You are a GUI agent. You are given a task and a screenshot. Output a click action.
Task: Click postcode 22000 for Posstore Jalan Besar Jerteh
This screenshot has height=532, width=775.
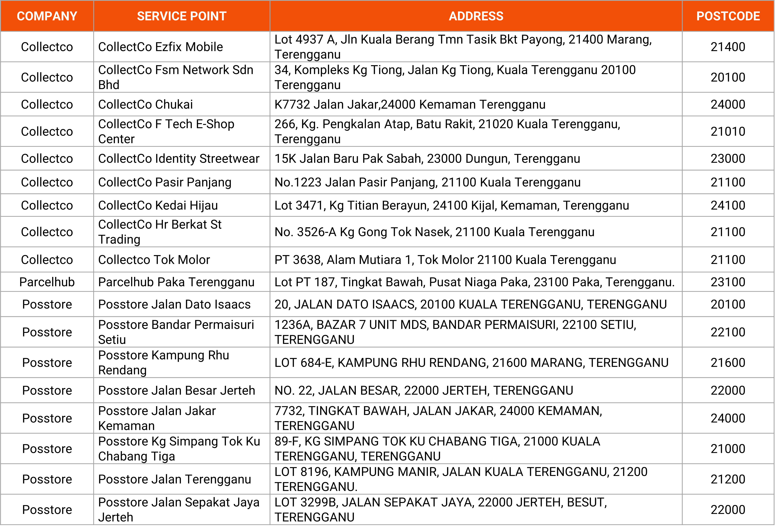point(728,390)
